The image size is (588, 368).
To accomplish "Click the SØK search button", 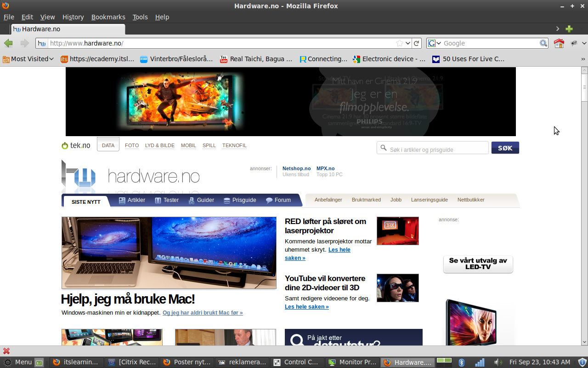I will click(505, 148).
